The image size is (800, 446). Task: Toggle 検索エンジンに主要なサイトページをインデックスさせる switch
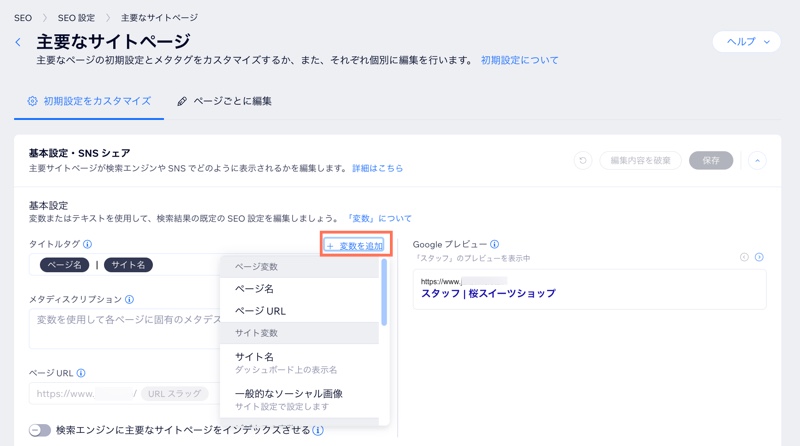click(x=40, y=430)
